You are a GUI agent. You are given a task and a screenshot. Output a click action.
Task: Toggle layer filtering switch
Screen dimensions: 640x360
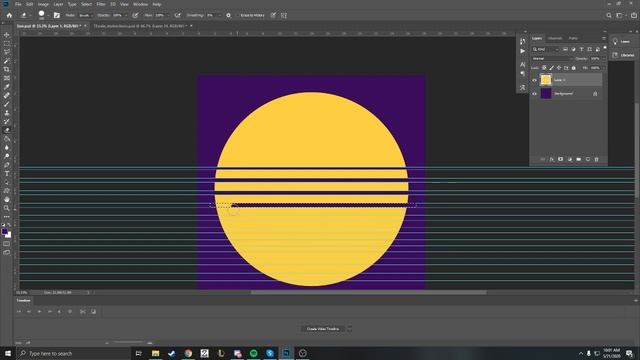(x=605, y=49)
